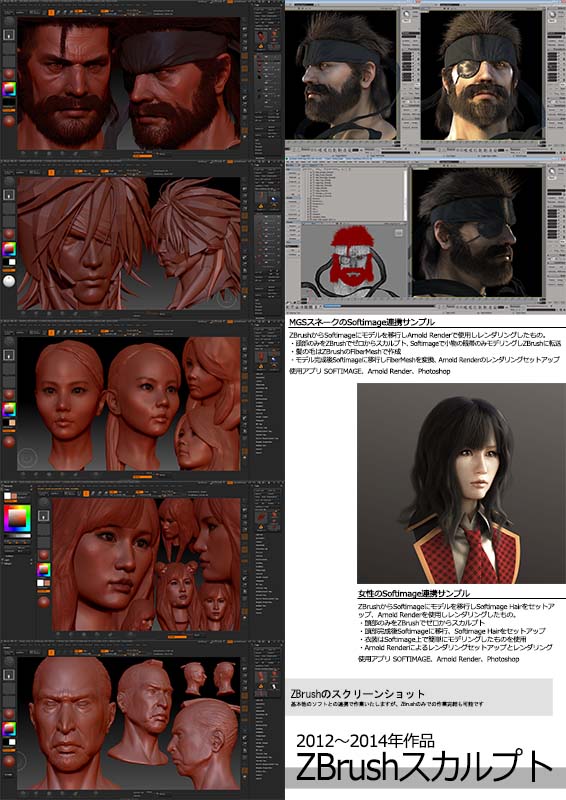566x800 pixels.
Task: Select tool thumbnail in spiky-hair screenshot Tool panel
Action: click(261, 195)
